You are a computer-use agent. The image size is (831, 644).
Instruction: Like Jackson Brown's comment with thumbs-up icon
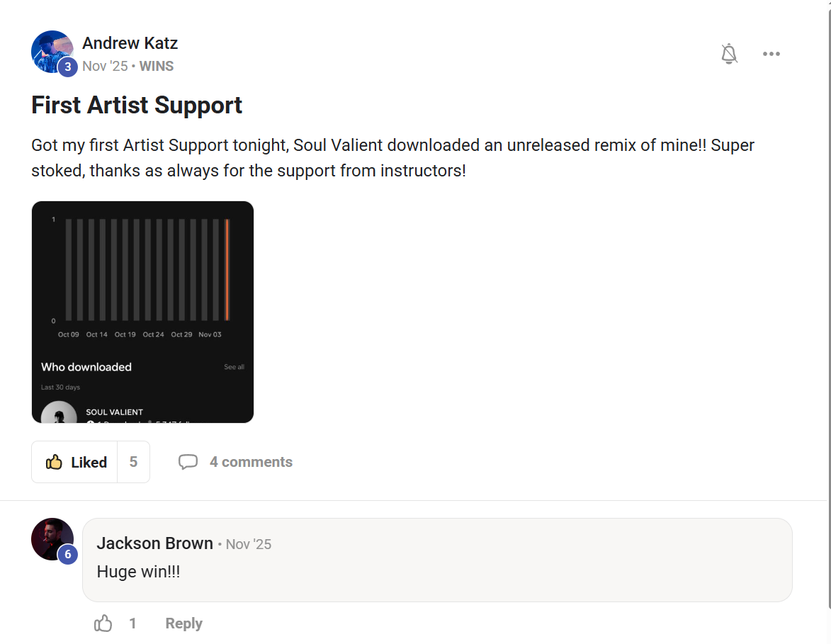(103, 623)
